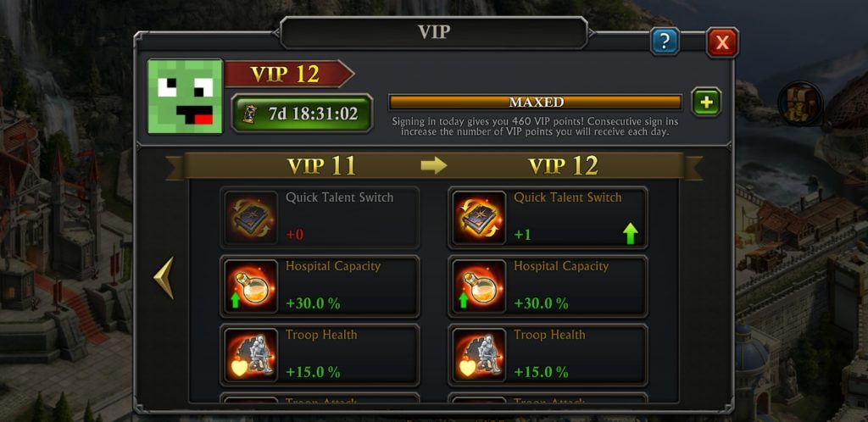Viewport: 868px width, 422px height.
Task: Click VIP 12 Troop Health knight icon
Action: tap(479, 355)
